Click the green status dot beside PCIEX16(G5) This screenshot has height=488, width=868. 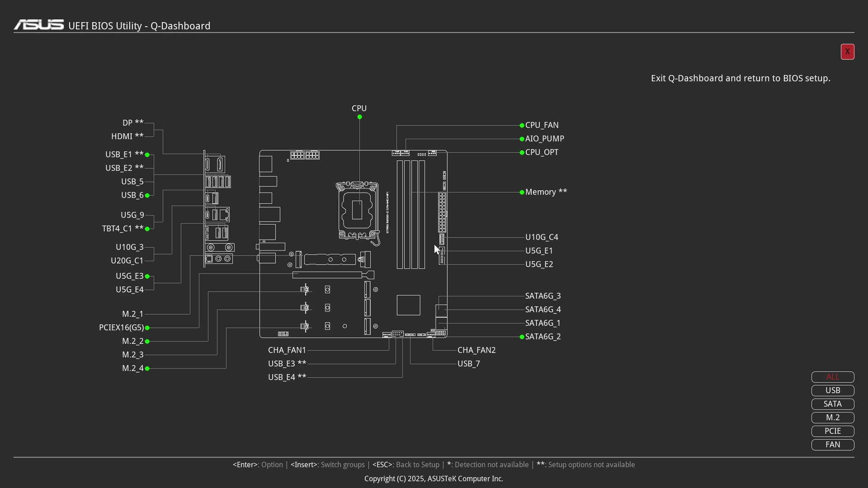click(x=147, y=328)
